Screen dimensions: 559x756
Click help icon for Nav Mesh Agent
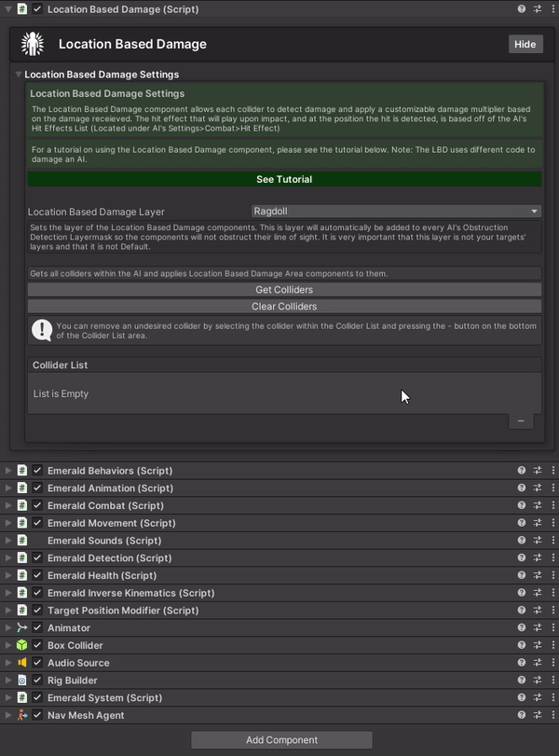pyautogui.click(x=522, y=715)
